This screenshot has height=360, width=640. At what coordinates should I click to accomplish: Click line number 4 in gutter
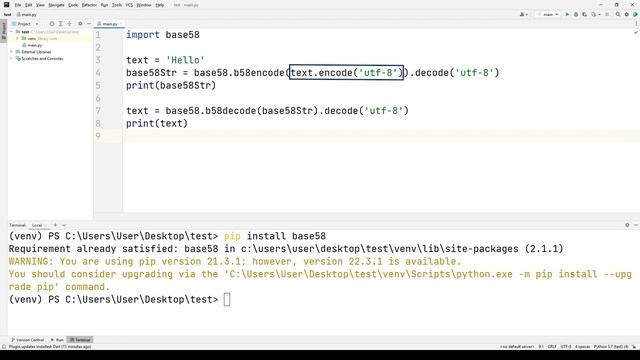[98, 73]
